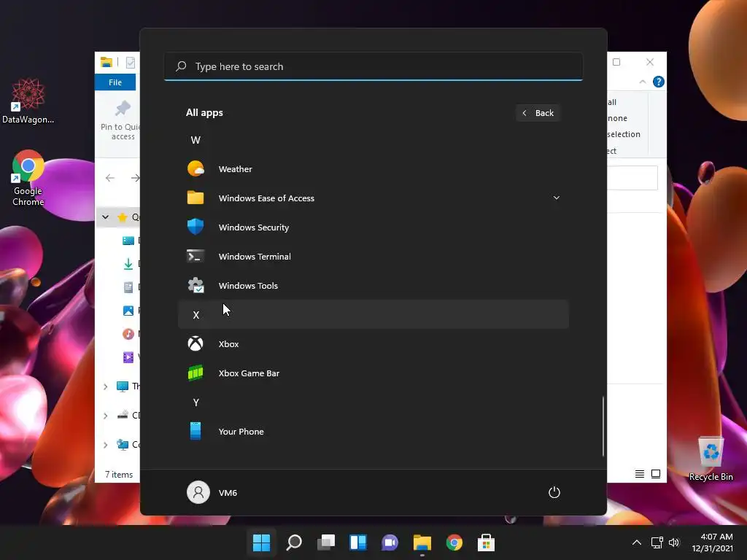Open volume control tray icon

673,542
